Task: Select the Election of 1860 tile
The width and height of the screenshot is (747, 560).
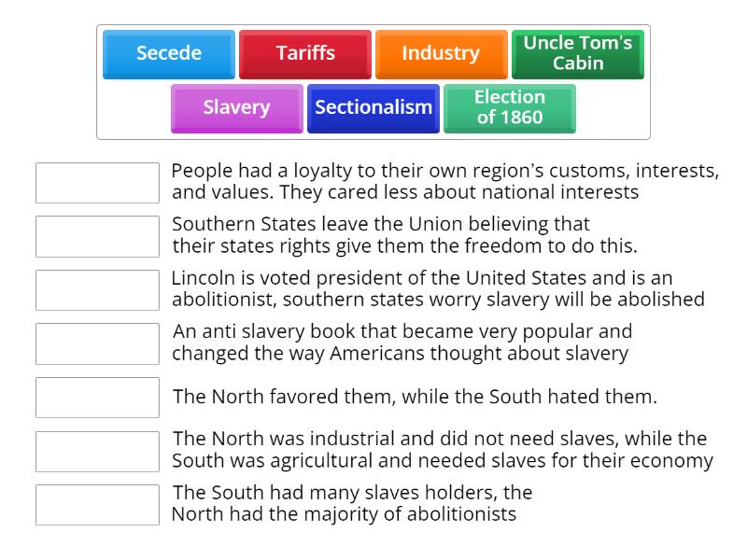Action: [510, 108]
